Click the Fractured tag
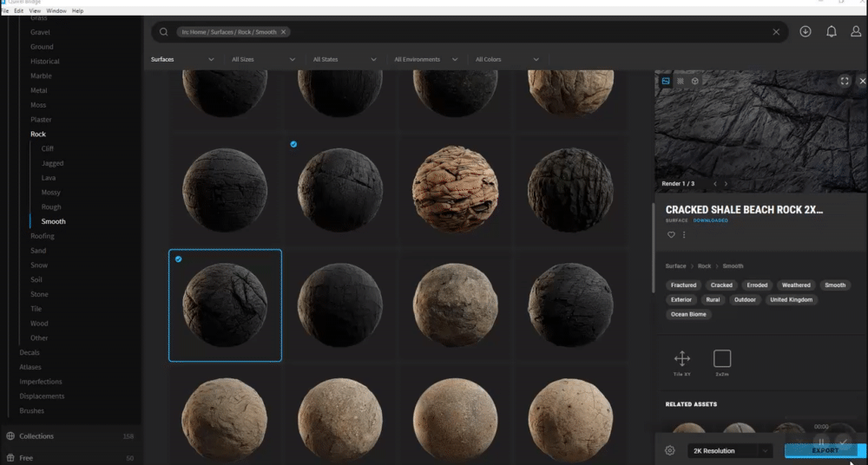The image size is (868, 465). pos(684,285)
